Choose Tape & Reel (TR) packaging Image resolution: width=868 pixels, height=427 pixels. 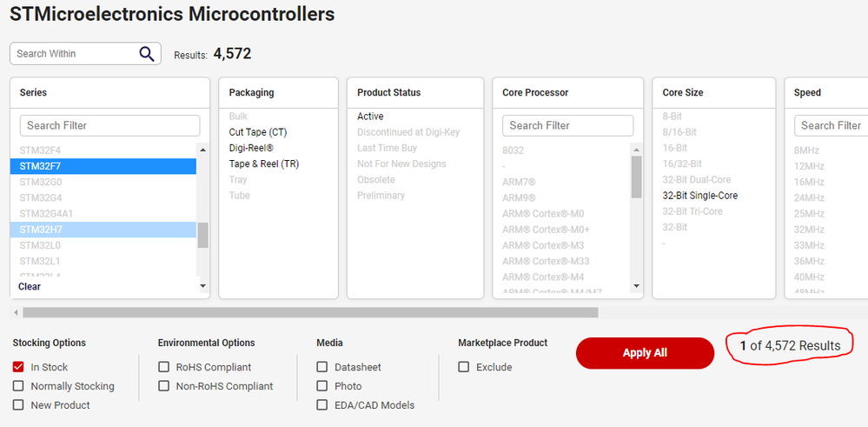coord(263,164)
